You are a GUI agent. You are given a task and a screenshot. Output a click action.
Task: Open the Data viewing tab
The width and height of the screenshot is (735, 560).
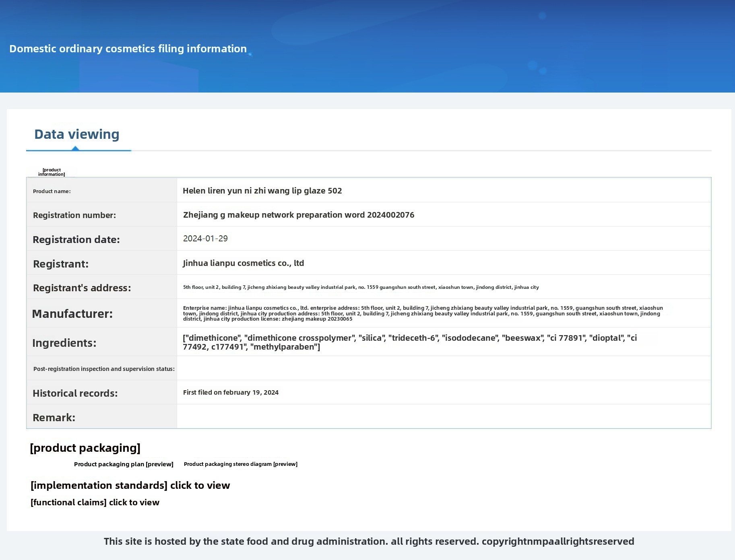pos(76,134)
